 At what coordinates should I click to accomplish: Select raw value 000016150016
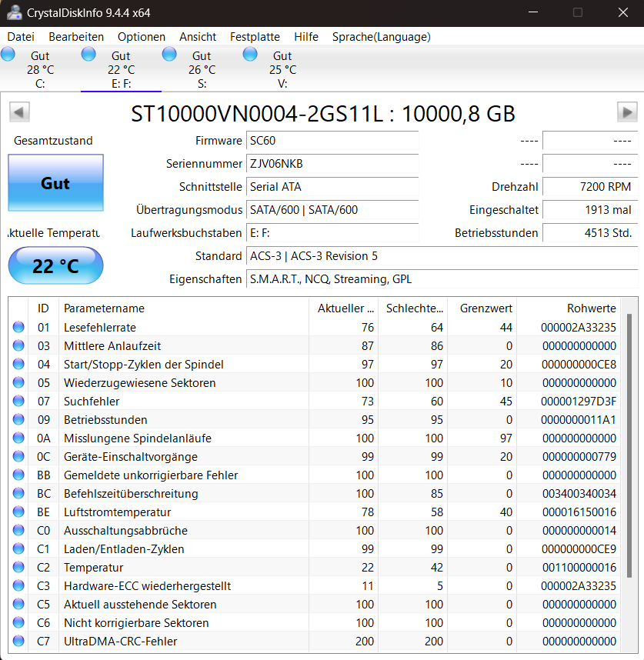579,512
